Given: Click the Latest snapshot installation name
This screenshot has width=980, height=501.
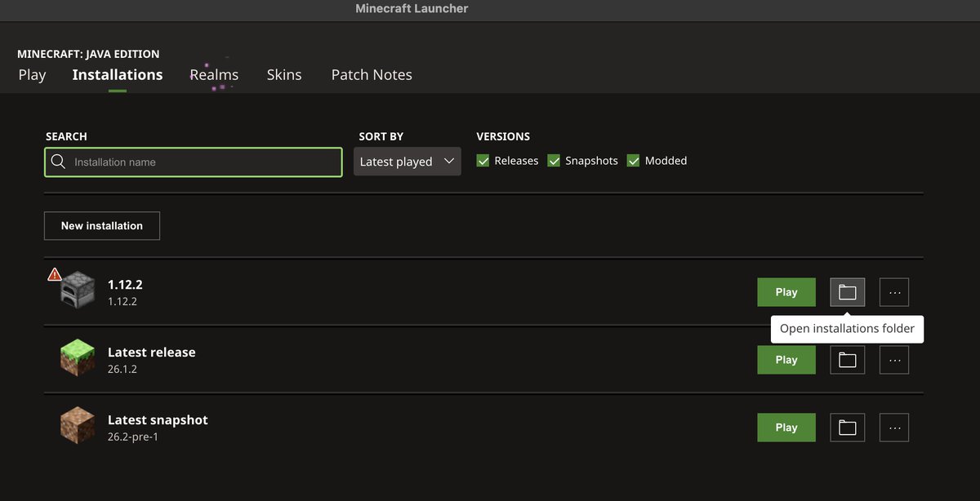Looking at the screenshot, I should (158, 420).
